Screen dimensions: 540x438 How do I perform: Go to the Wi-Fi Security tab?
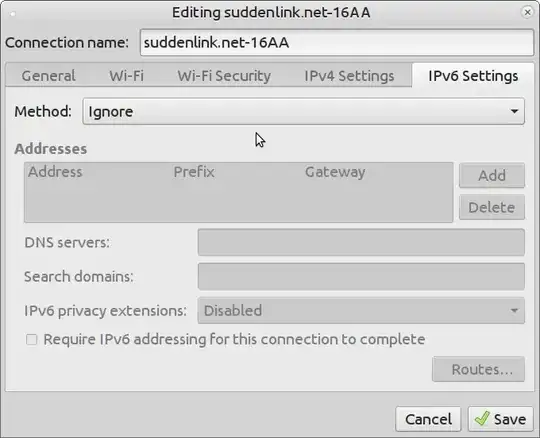click(x=224, y=76)
